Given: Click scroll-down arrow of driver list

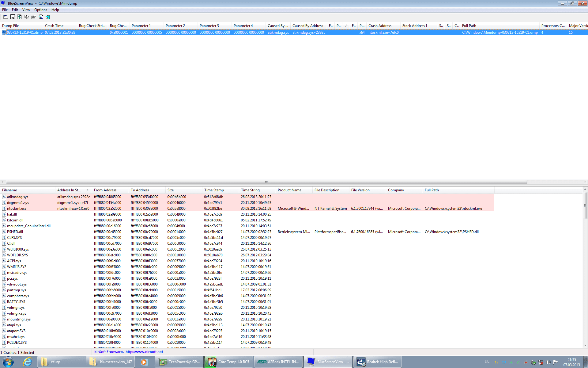Looking at the screenshot, I should coord(585,346).
